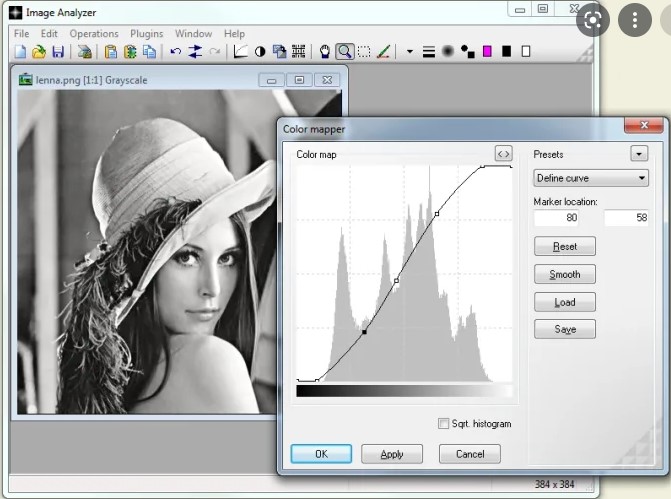Click the New file icon
Image resolution: width=671 pixels, height=499 pixels.
[x=20, y=52]
